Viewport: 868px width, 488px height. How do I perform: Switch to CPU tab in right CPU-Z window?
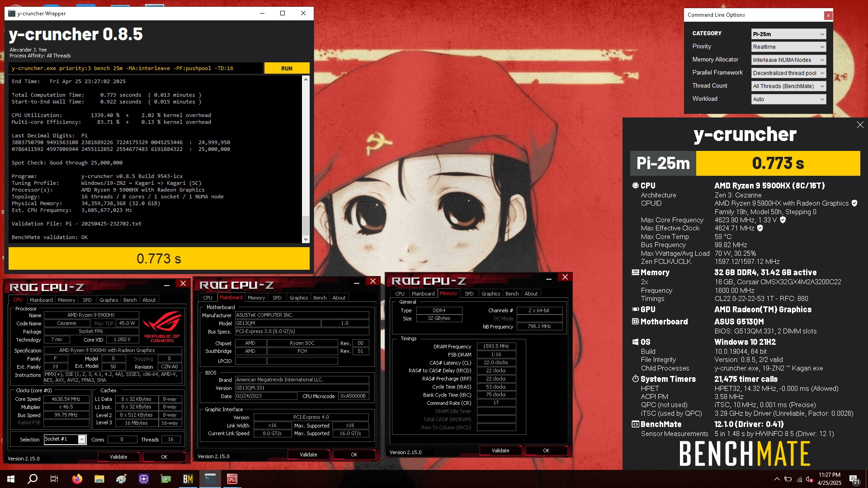(400, 294)
